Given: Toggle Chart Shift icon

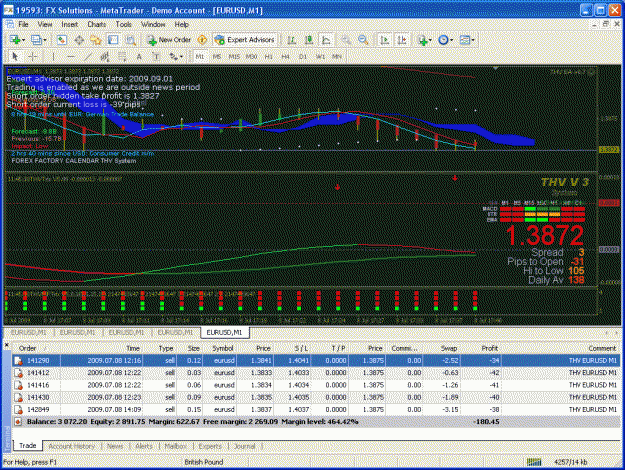Looking at the screenshot, I should (402, 40).
